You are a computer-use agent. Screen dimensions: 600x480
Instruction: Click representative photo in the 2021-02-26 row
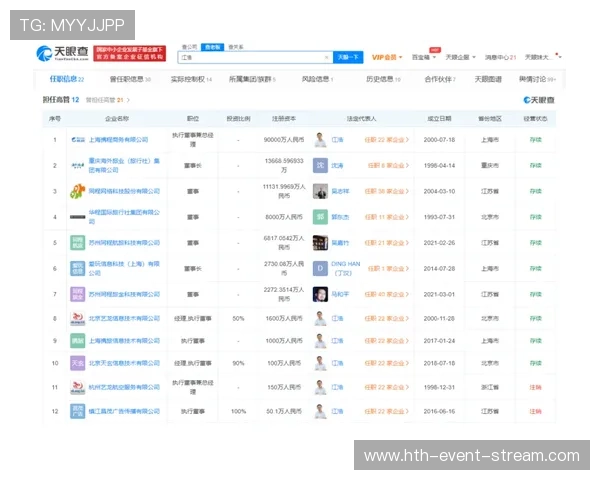[320, 243]
